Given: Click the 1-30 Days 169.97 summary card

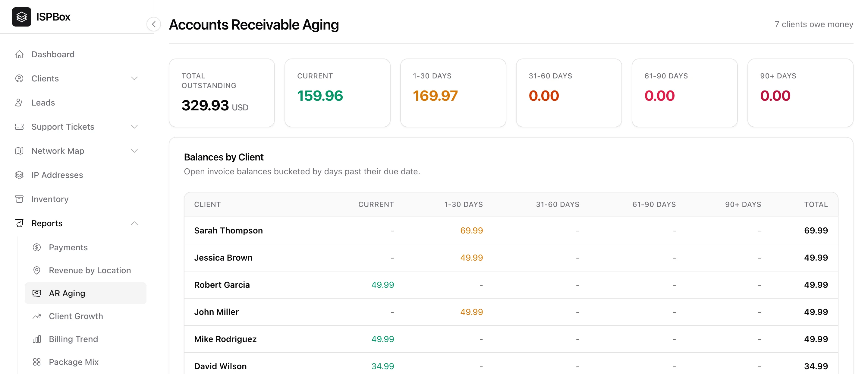Looking at the screenshot, I should pos(453,93).
